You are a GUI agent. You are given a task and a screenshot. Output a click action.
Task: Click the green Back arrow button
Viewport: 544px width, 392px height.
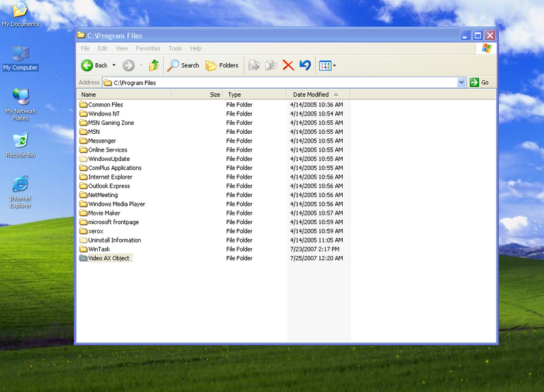[87, 65]
